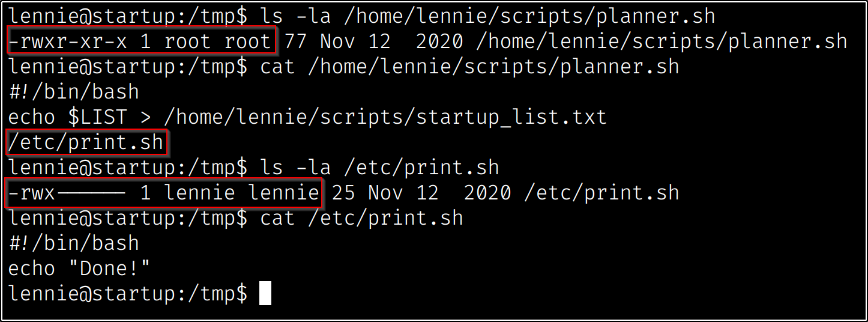Click the /etc/print.sh path ending the lennie listing

click(x=601, y=193)
